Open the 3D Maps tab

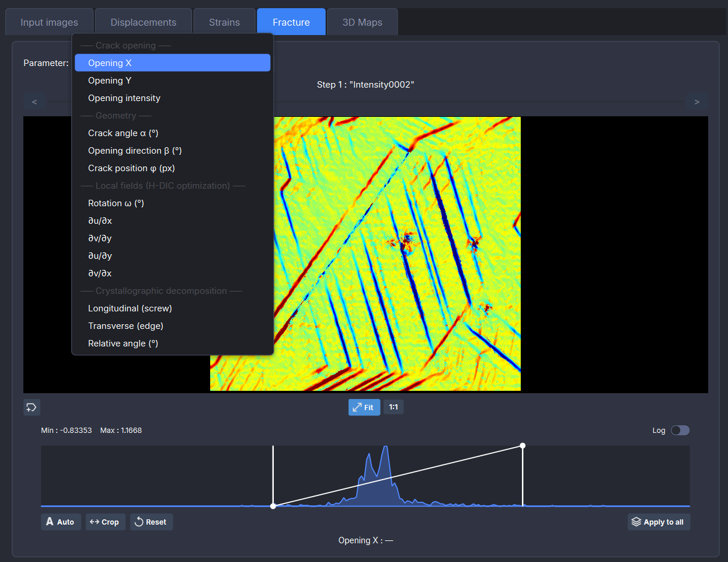click(362, 22)
